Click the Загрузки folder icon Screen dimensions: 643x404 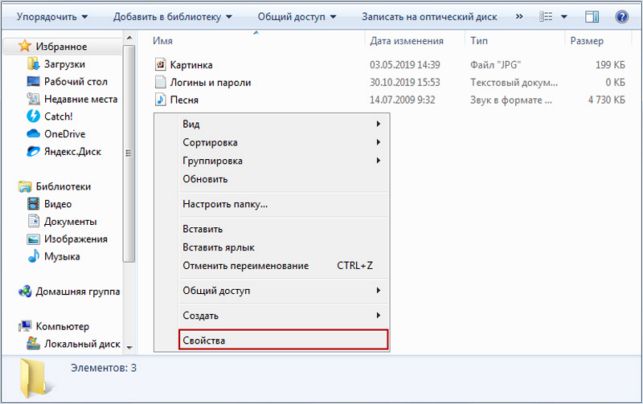coord(33,64)
